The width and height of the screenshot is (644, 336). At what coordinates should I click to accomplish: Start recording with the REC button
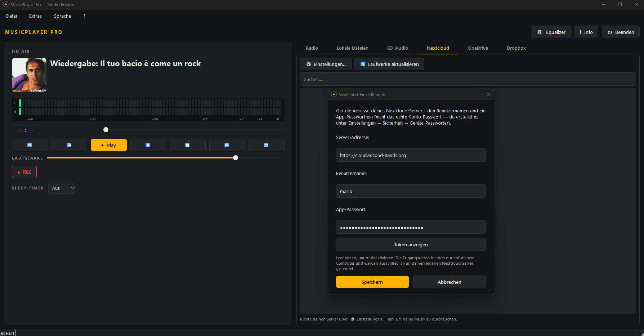pyautogui.click(x=24, y=172)
